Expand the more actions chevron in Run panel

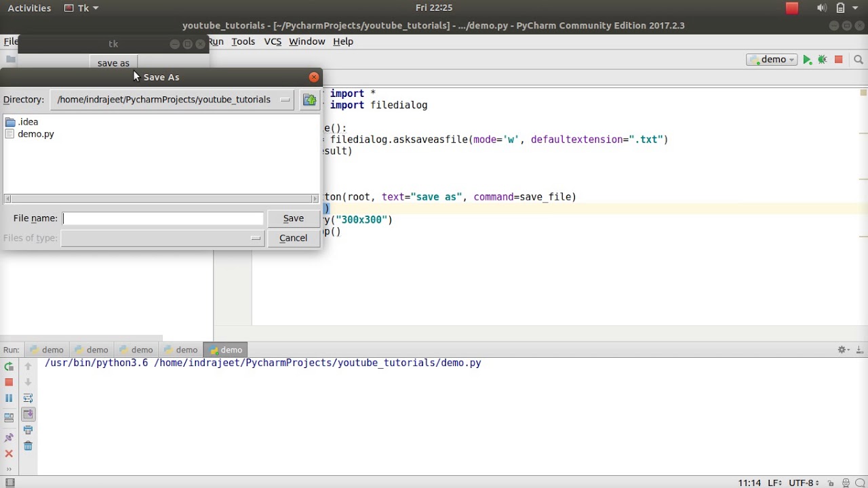[9, 468]
